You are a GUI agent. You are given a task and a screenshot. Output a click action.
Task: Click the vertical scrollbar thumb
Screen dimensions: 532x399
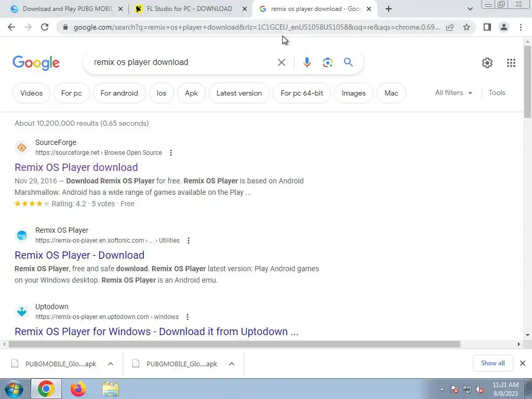tap(527, 82)
